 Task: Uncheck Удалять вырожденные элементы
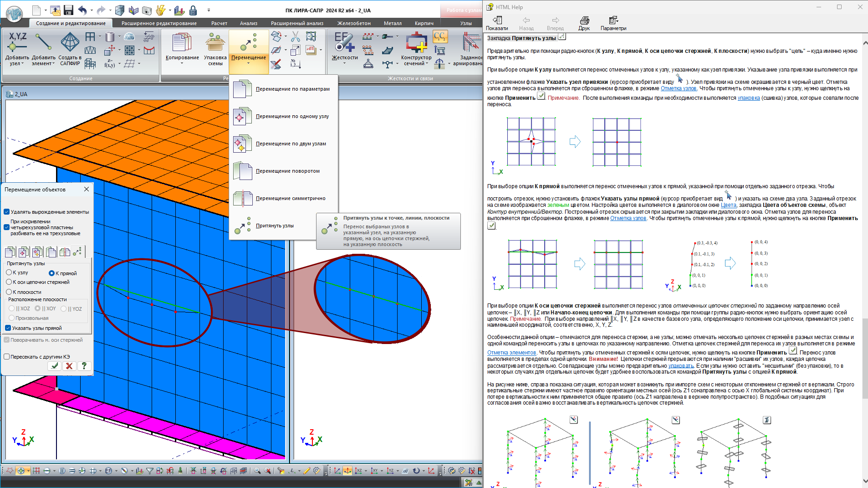coord(7,212)
